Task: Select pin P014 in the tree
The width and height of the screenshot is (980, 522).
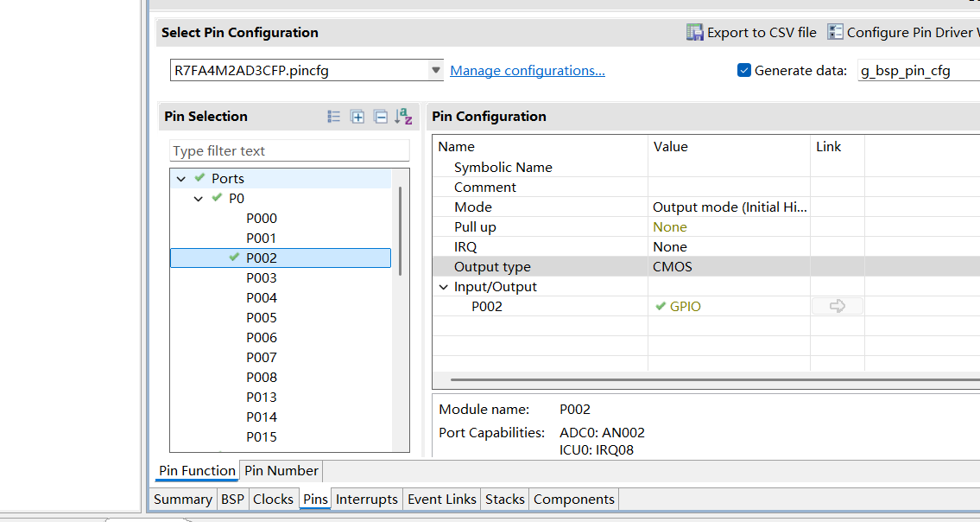Action: 262,417
